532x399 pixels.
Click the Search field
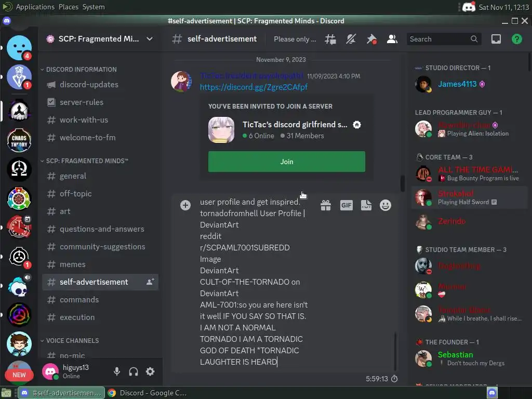tap(444, 39)
